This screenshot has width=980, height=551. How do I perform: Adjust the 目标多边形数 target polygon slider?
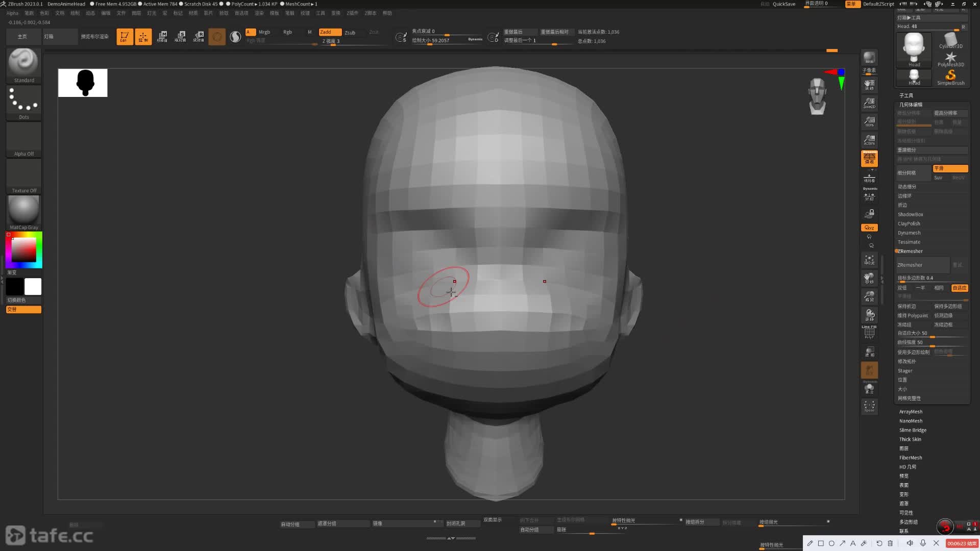click(x=932, y=279)
